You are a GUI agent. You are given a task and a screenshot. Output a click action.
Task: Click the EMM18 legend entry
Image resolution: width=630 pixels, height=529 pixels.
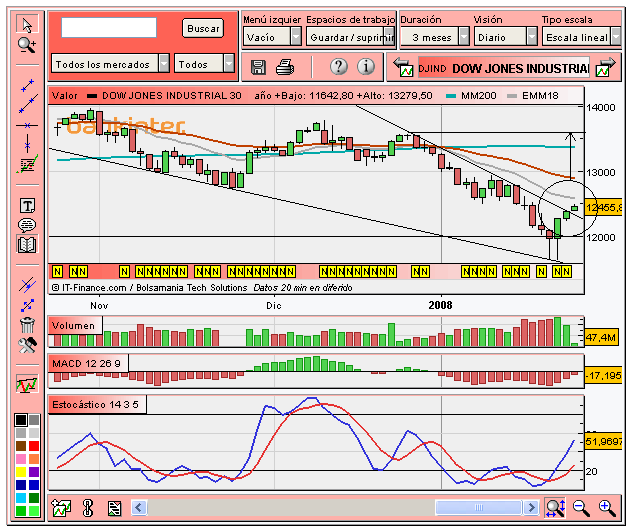(x=533, y=96)
